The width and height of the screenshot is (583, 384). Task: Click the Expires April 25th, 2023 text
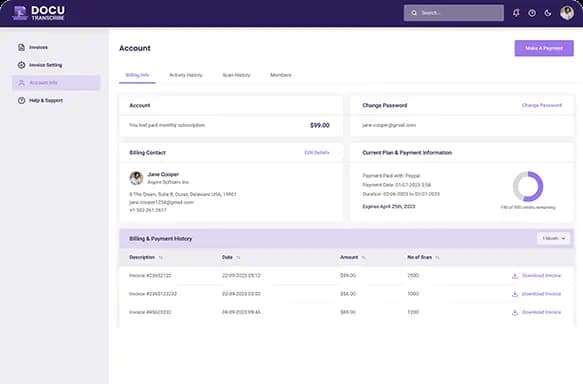[x=389, y=207]
